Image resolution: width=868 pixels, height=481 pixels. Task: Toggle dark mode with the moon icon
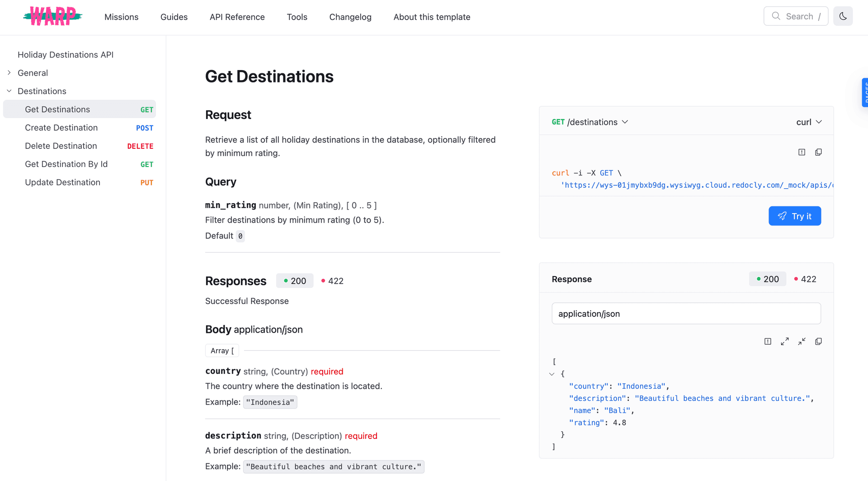click(843, 16)
